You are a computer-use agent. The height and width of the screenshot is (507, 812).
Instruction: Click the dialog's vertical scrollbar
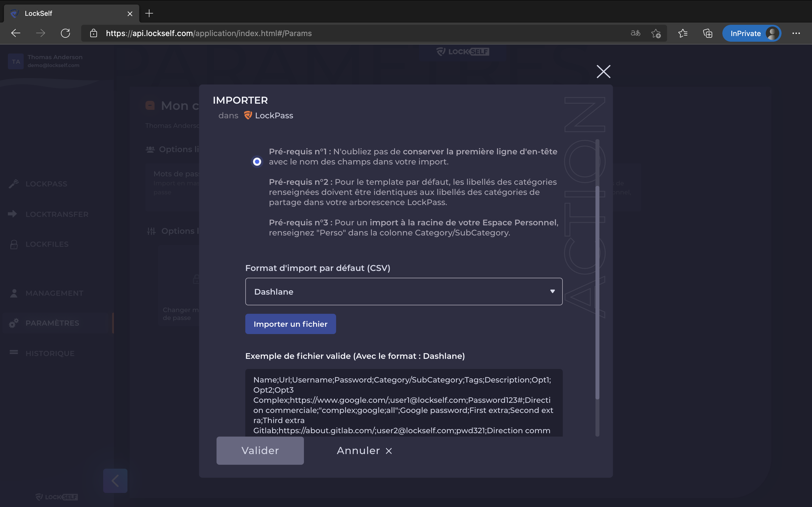coord(597,288)
